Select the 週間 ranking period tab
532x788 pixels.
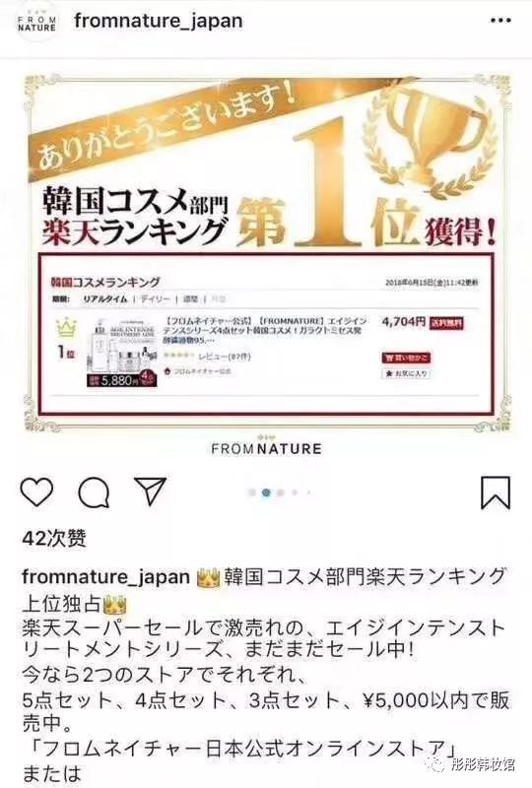click(190, 299)
